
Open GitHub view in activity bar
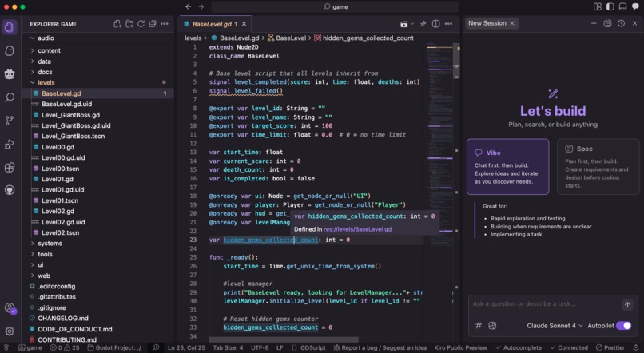tap(10, 190)
